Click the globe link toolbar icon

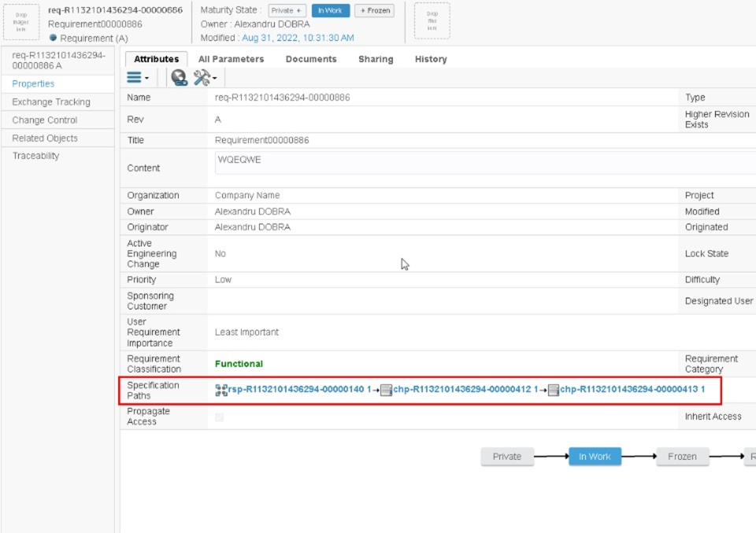pos(179,77)
